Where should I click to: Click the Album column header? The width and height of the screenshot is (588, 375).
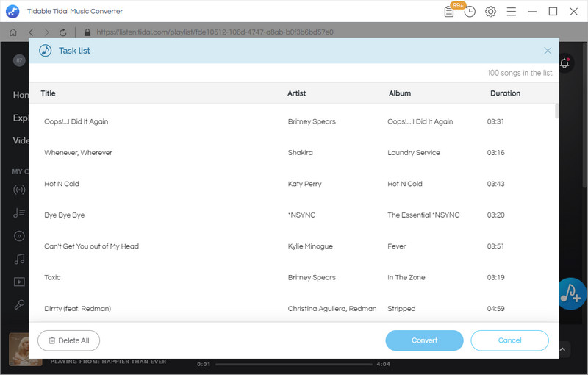399,93
